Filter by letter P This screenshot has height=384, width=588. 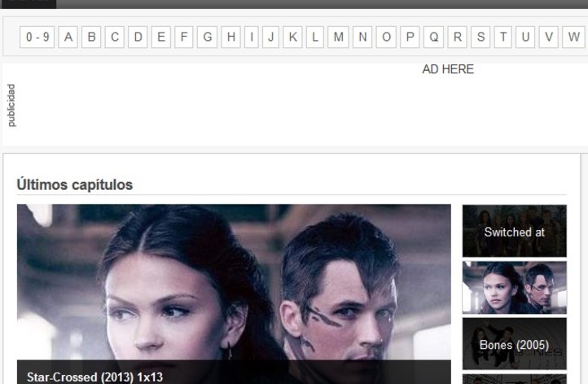(x=410, y=37)
